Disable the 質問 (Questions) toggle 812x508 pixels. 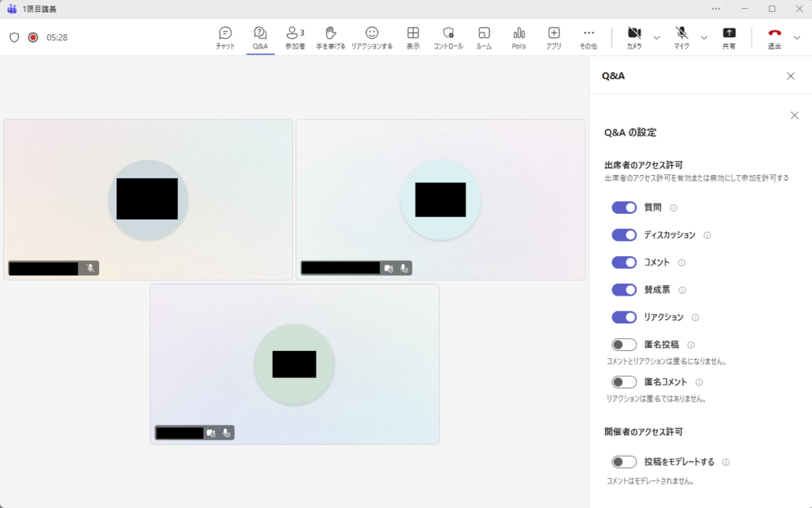(624, 208)
